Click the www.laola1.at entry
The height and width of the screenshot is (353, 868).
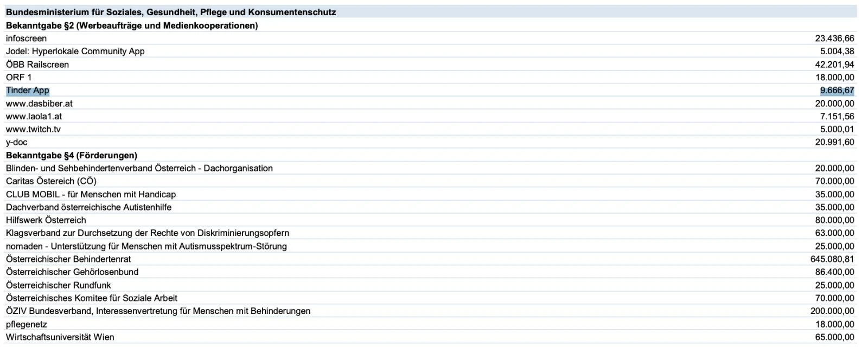coord(34,117)
